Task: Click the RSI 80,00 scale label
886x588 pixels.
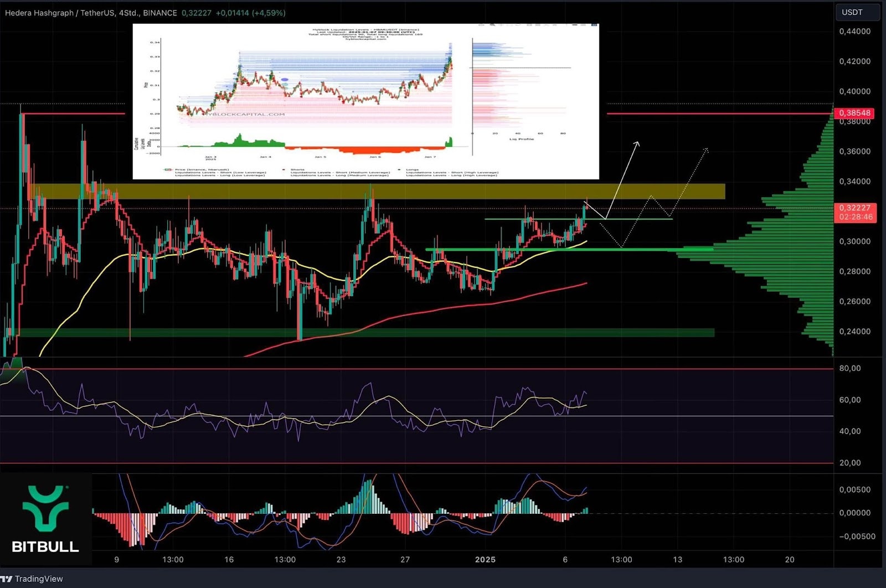Action: coord(850,368)
